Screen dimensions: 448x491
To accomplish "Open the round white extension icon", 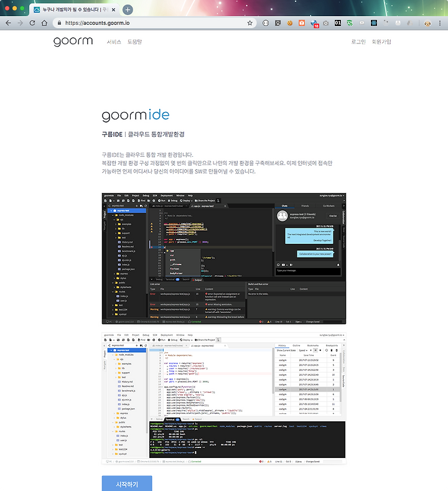I will [x=266, y=23].
